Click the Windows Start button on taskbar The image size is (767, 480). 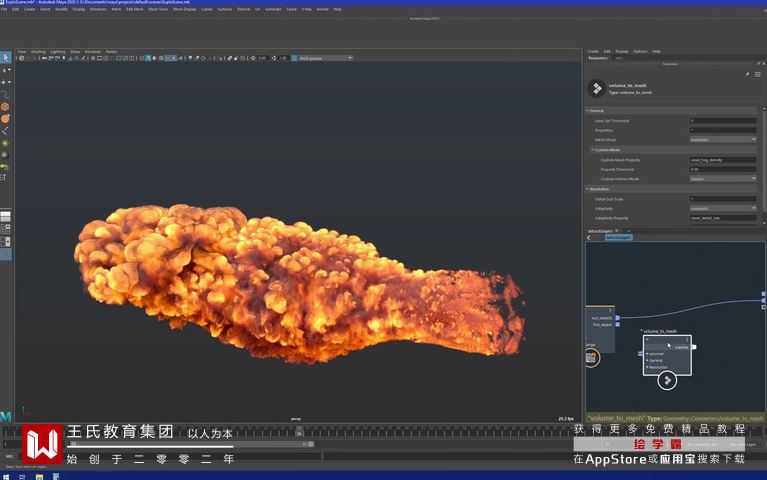pos(6,476)
